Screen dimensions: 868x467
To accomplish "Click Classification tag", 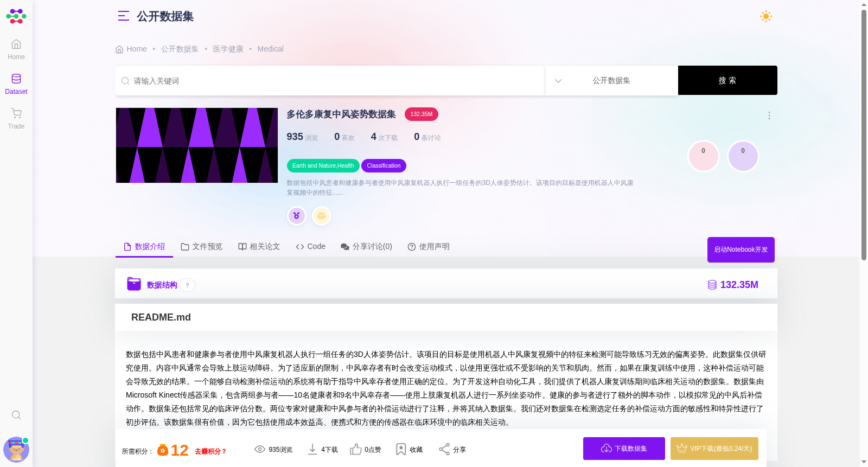I will pos(384,165).
